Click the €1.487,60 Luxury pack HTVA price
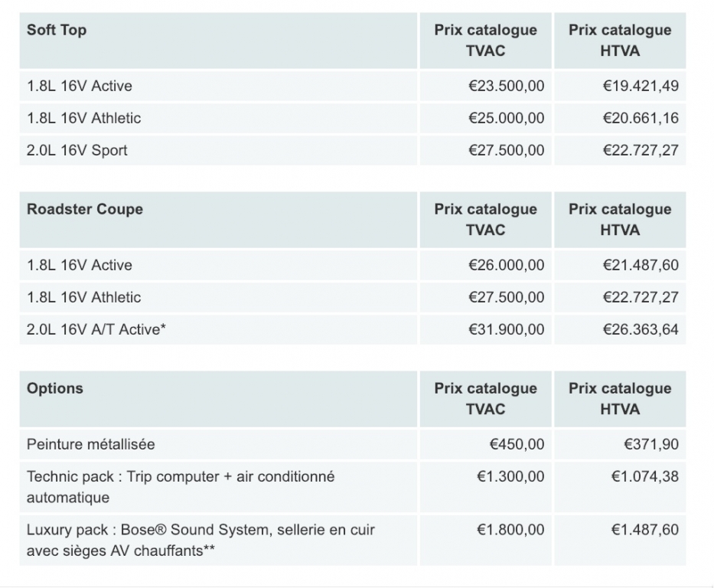Image resolution: width=714 pixels, height=588 pixels. [644, 530]
